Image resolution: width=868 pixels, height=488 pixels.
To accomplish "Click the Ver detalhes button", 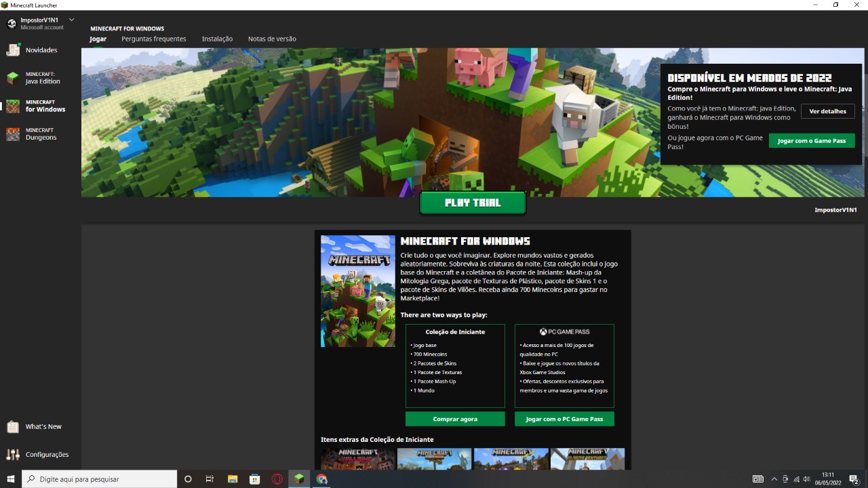I will coord(828,111).
